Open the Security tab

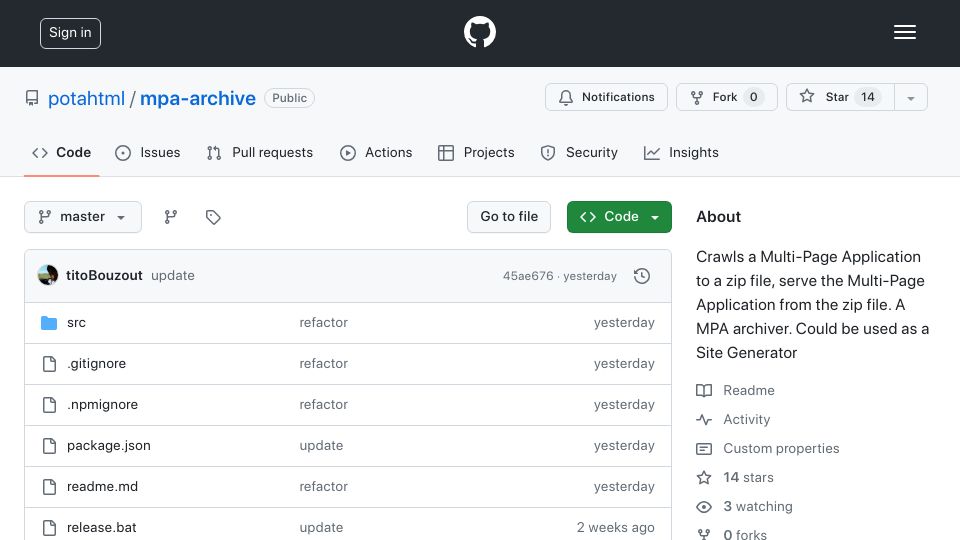coord(579,152)
